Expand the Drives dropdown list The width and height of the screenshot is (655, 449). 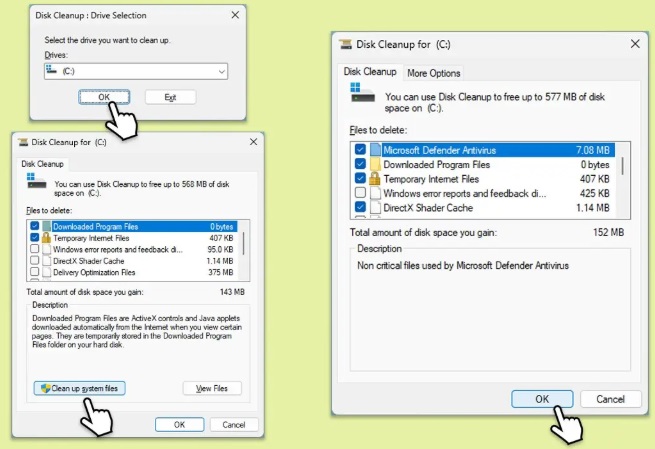pyautogui.click(x=220, y=72)
